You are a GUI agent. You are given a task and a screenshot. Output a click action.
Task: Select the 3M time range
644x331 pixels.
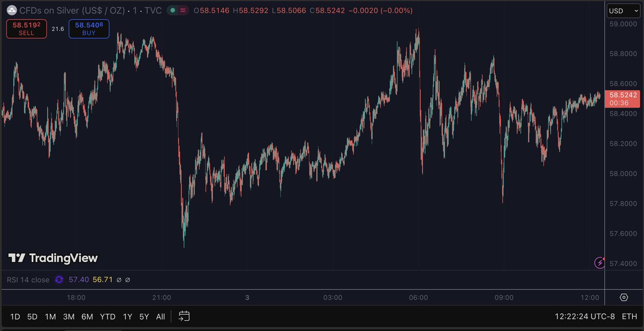click(x=69, y=316)
